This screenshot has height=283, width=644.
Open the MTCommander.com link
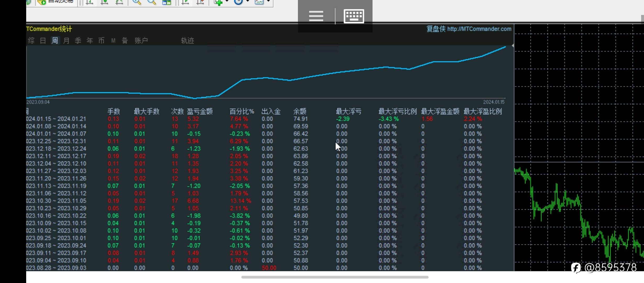coord(479,29)
